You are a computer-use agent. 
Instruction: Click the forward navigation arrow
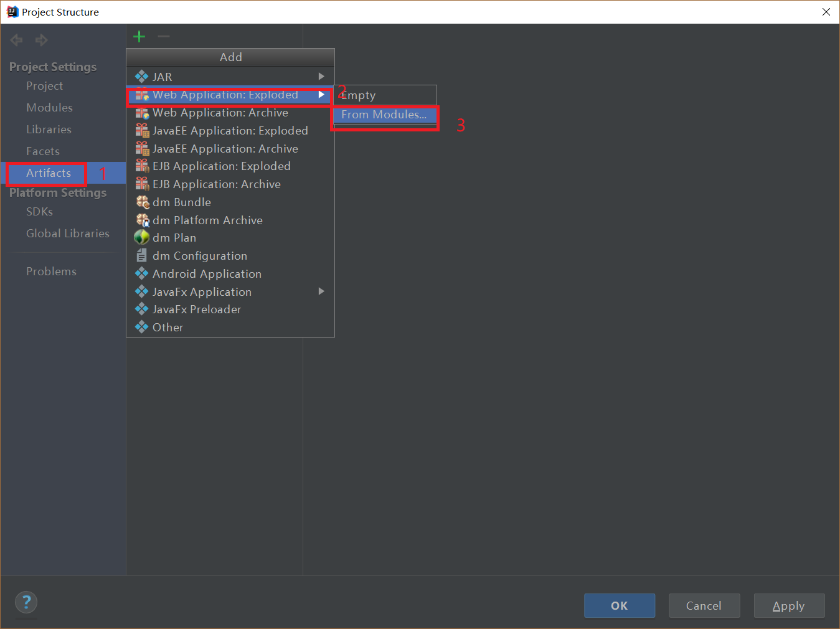click(x=42, y=40)
